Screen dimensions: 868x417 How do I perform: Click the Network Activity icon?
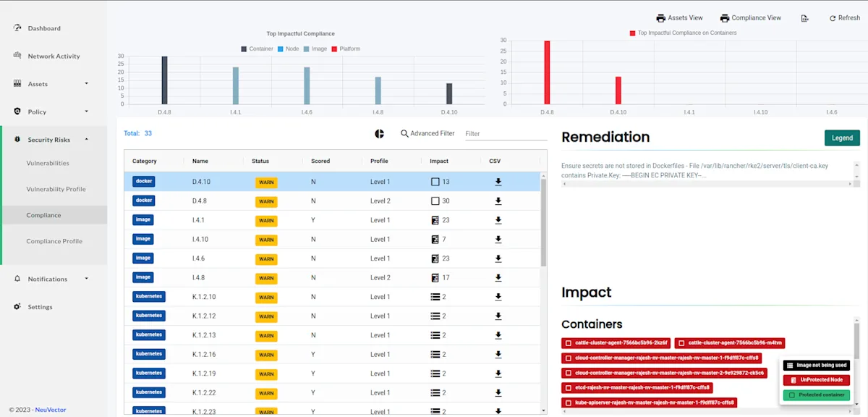(x=18, y=55)
